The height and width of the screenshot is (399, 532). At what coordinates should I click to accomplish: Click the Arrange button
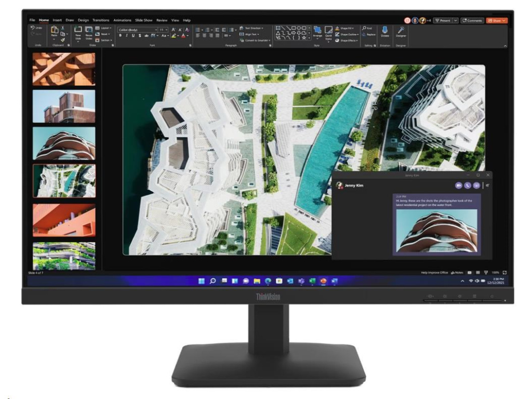click(317, 31)
